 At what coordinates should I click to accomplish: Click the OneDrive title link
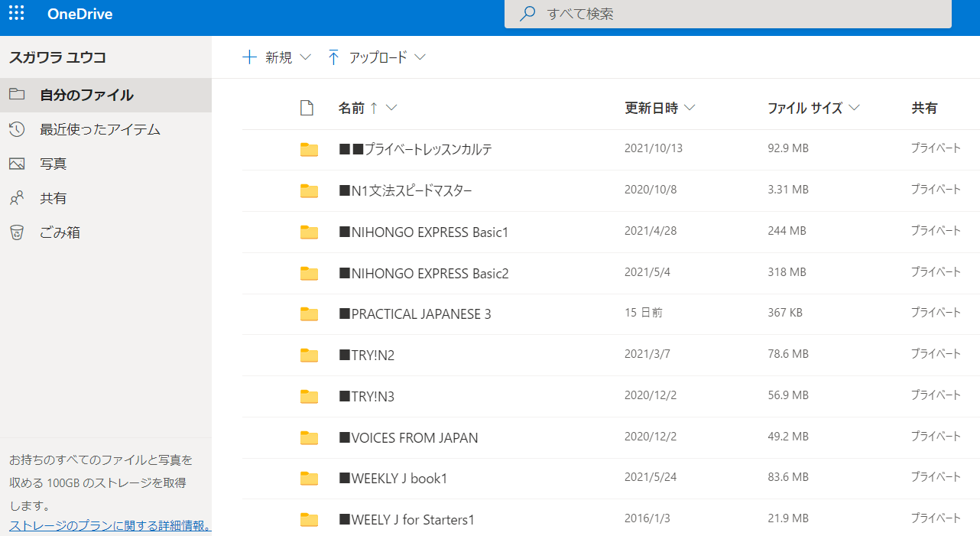point(80,14)
